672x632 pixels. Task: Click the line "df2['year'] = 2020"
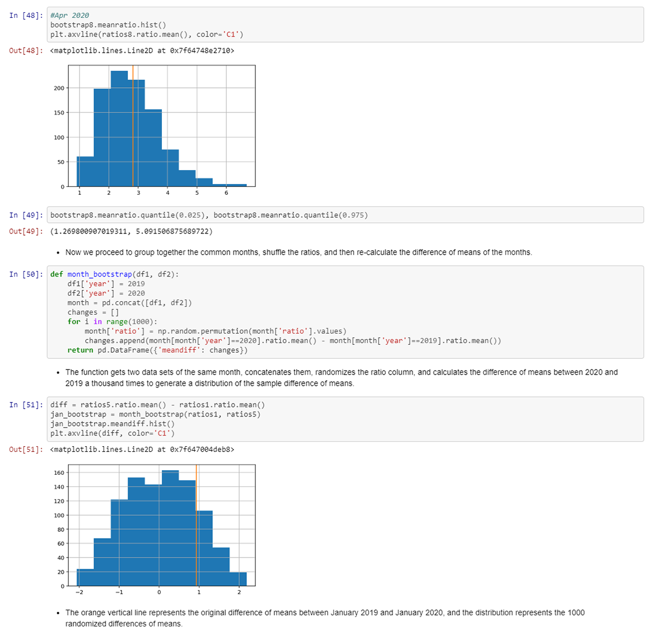click(106, 293)
